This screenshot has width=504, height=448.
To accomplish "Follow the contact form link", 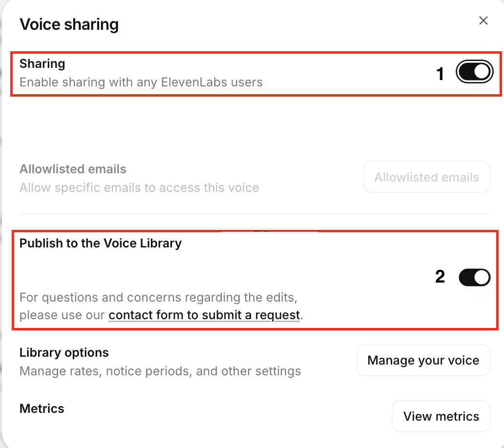I will coord(204,315).
